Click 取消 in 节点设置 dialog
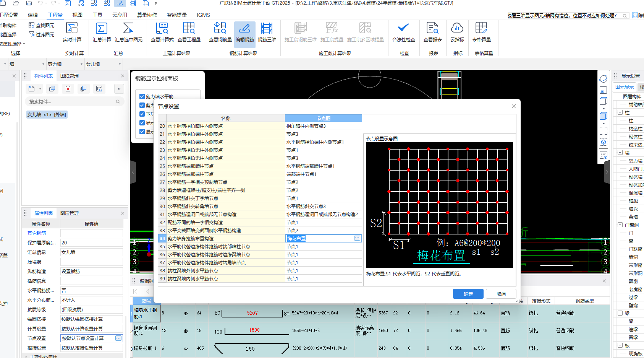 coord(501,294)
